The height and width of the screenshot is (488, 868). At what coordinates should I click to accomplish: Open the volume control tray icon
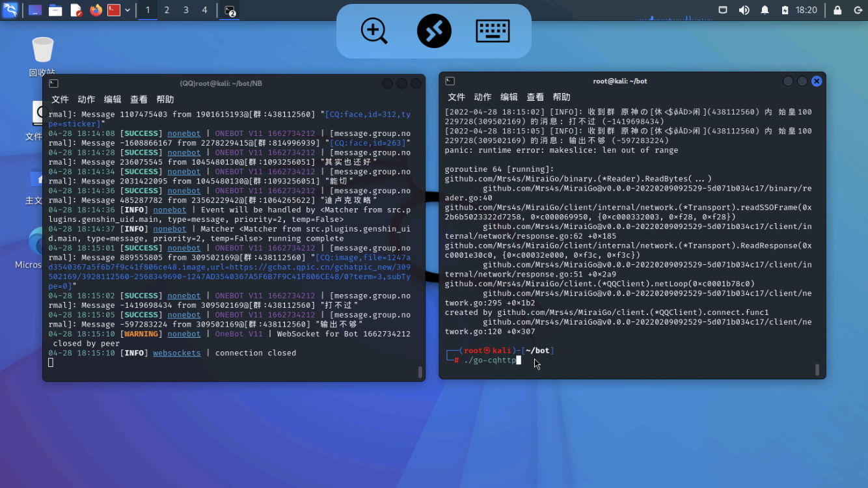click(x=744, y=10)
